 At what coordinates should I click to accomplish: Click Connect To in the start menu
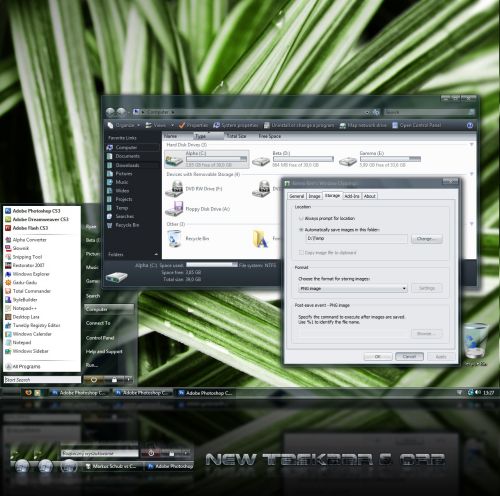click(98, 323)
